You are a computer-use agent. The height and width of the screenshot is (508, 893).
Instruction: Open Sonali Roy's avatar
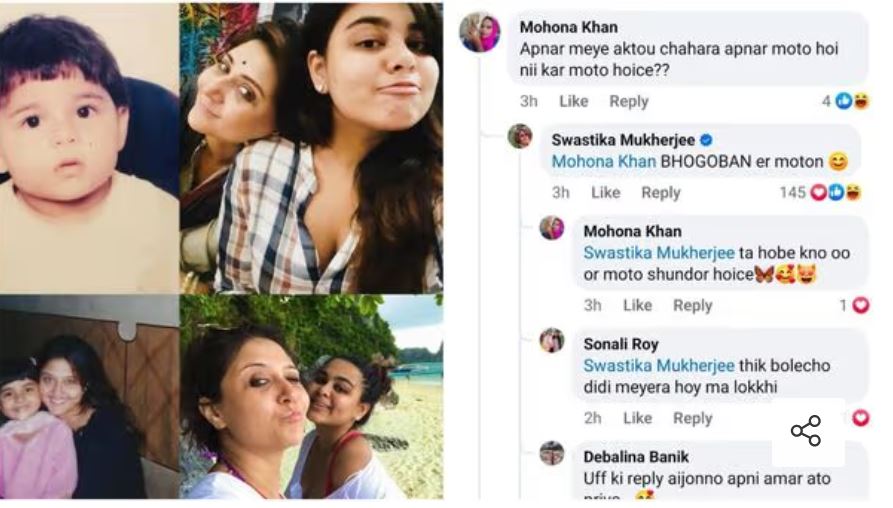coord(552,341)
